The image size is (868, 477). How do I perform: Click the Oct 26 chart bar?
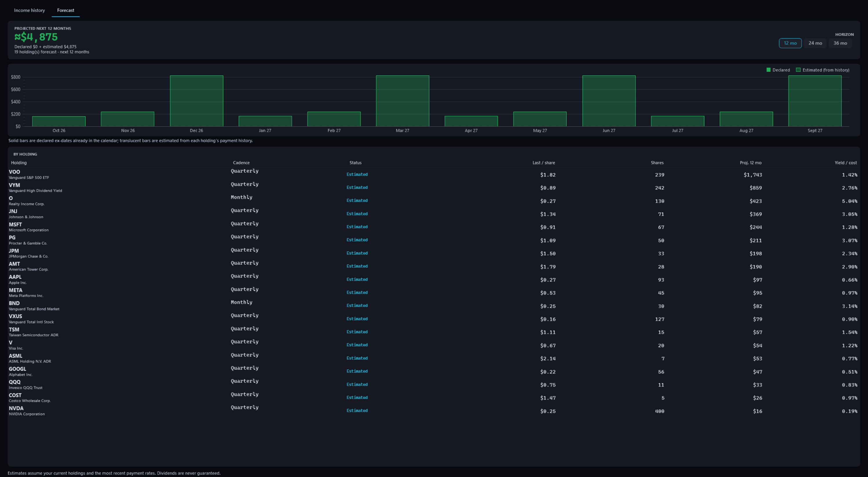pyautogui.click(x=59, y=121)
